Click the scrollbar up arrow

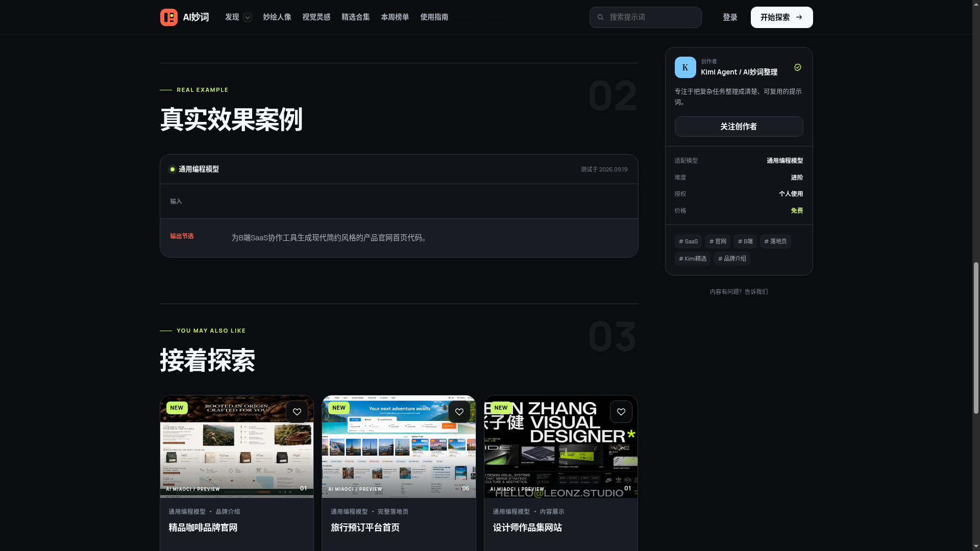pos(976,4)
